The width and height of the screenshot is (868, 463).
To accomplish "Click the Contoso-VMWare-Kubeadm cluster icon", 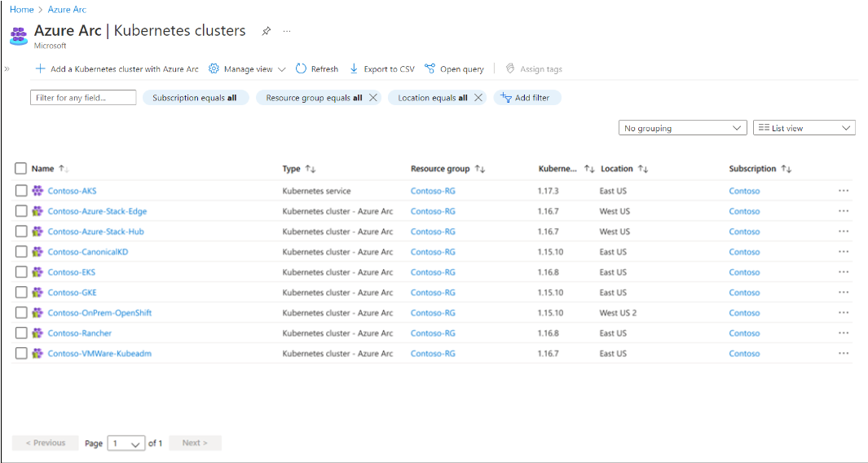I will (x=37, y=353).
